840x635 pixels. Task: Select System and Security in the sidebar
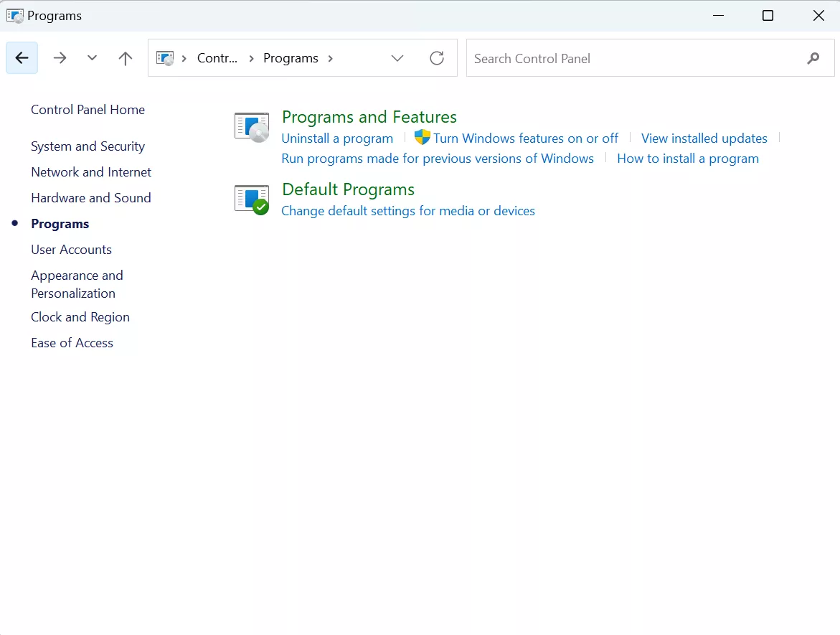point(88,146)
